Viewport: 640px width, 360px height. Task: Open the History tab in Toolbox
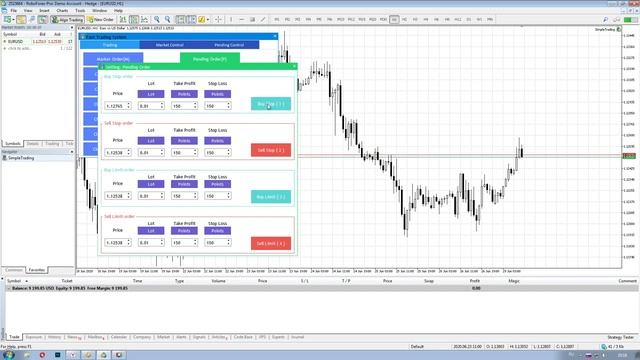click(54, 337)
